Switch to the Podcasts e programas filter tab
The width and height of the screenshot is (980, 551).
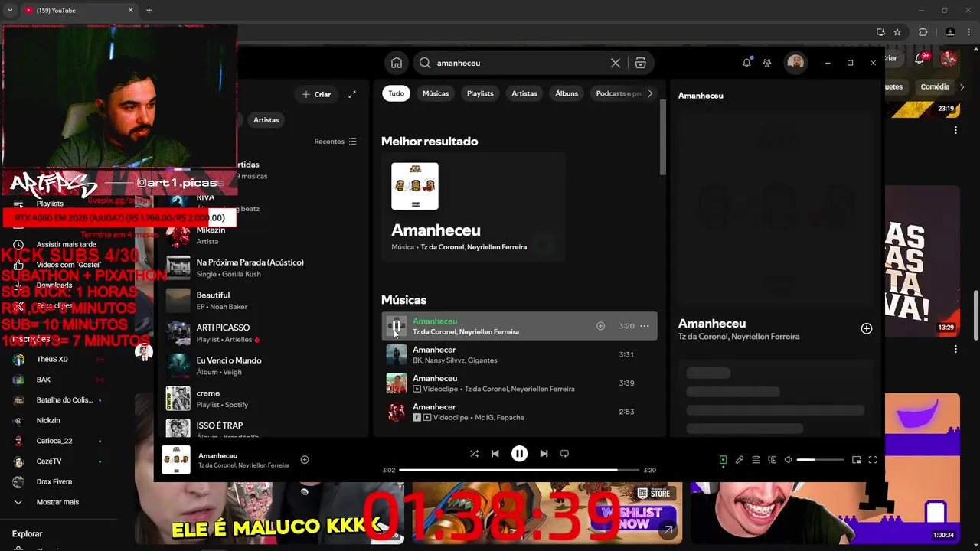pos(619,93)
